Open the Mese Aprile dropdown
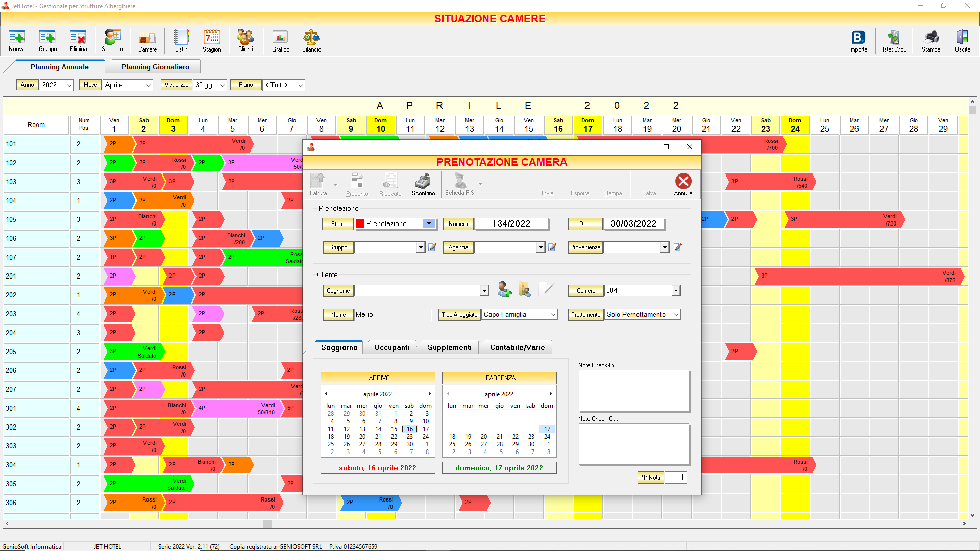This screenshot has height=551, width=980. [149, 85]
